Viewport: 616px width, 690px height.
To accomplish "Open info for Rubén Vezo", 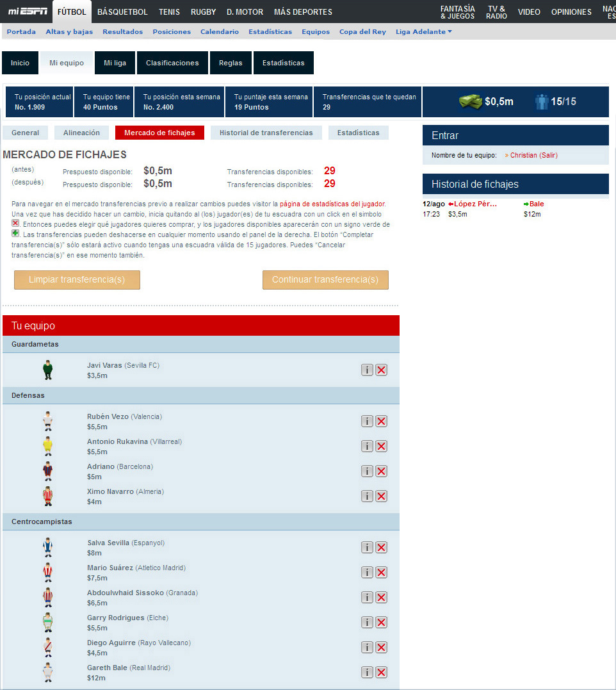I will point(367,421).
